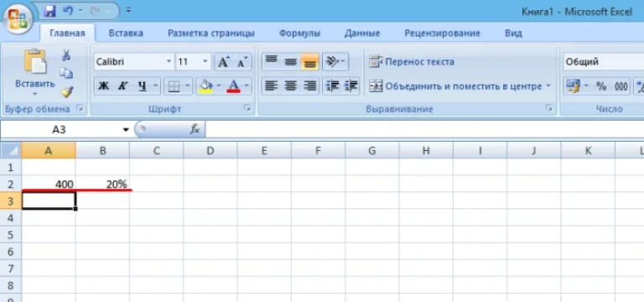
Task: Switch to the Главная tab
Action: point(67,34)
